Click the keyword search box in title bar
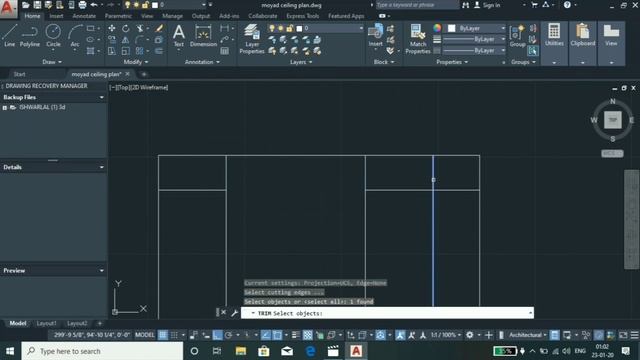Viewport: 640px width, 360px height. coord(417,5)
